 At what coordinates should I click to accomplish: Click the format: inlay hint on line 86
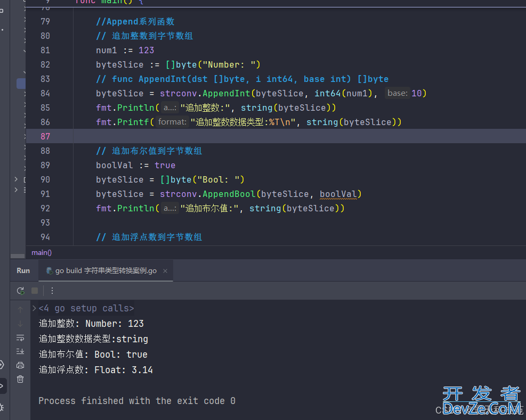172,122
